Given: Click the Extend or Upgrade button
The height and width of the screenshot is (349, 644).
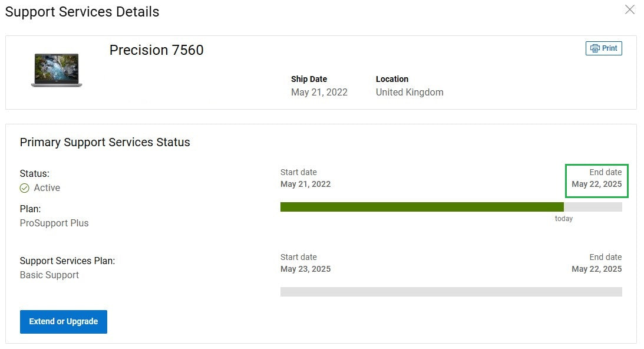Looking at the screenshot, I should tap(64, 321).
